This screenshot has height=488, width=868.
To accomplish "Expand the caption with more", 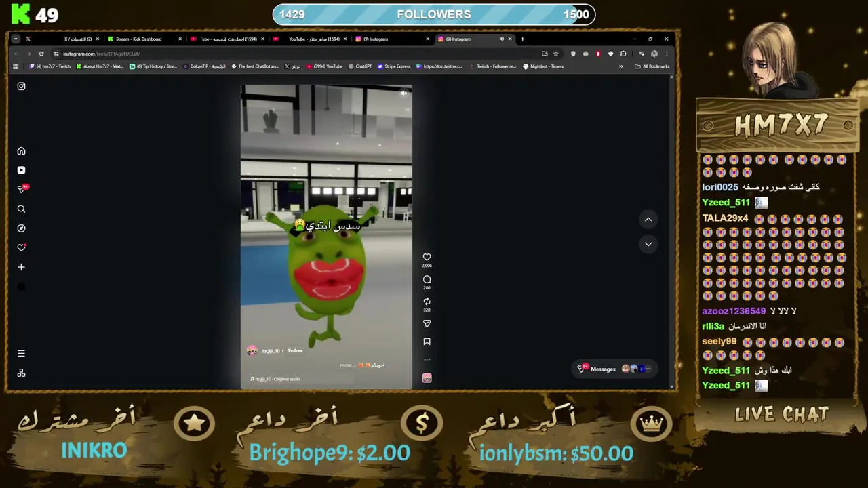I will 346,365.
